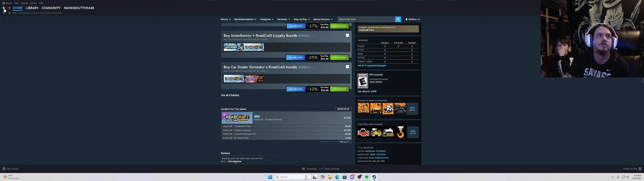Open the Saber Interactive developer link
The image size is (644, 181).
pos(378,154)
